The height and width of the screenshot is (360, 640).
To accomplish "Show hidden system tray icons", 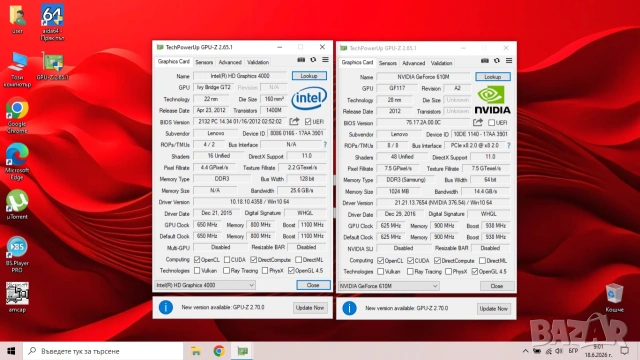I will (x=525, y=351).
